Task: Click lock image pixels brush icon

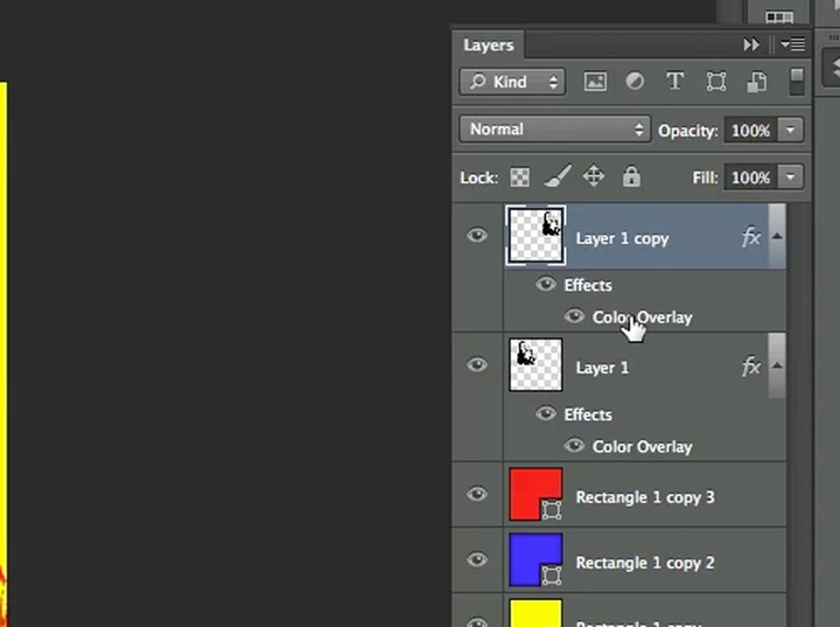Action: point(557,177)
